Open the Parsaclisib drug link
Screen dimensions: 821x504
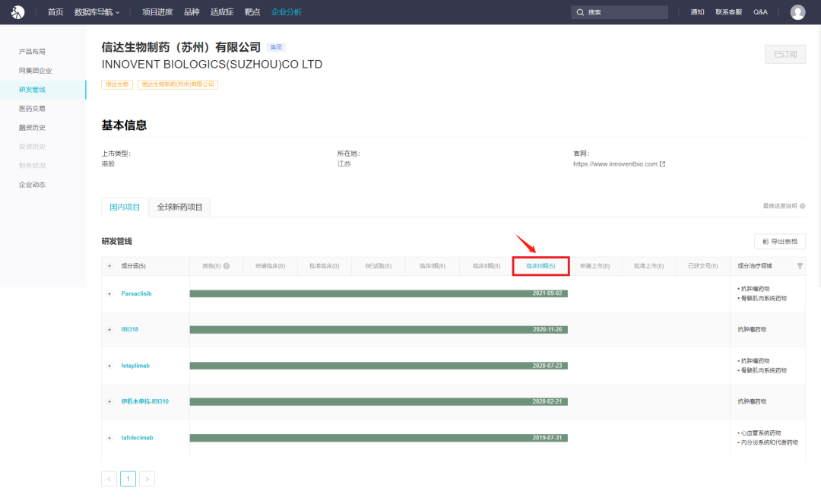(136, 293)
